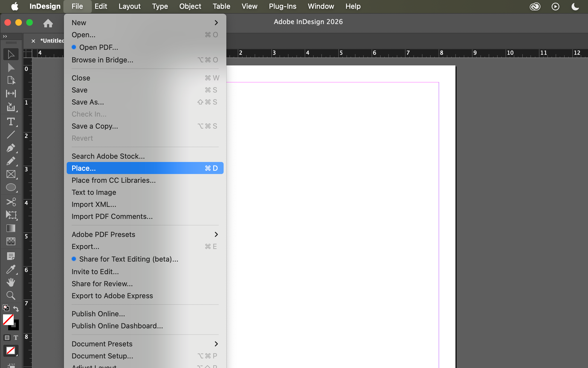
Task: Click Export... menu entry
Action: point(86,247)
